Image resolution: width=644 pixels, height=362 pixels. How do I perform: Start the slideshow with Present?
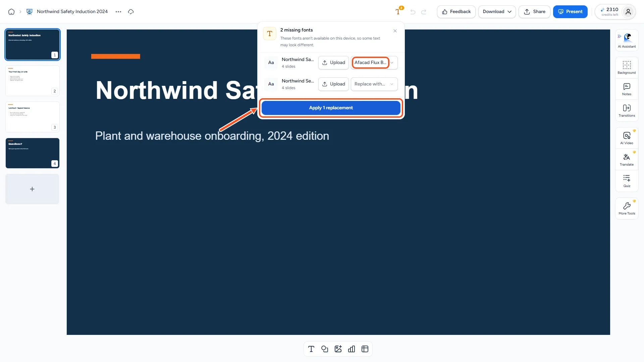tap(570, 12)
